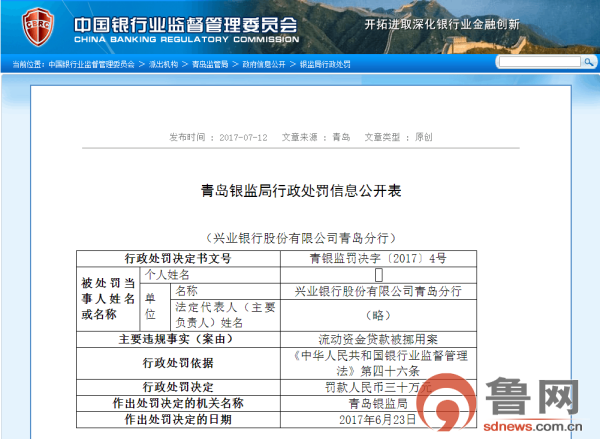Click cell 青岛银监局
Screen dimensions: 600x439
378,403
